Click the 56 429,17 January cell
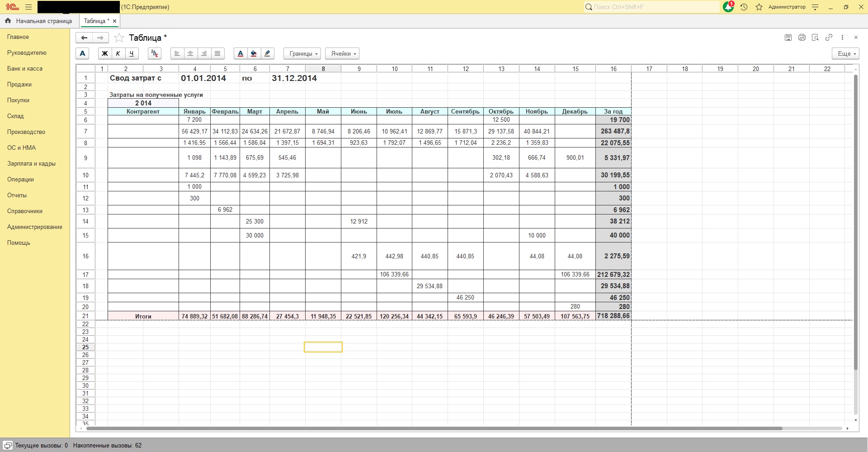 (194, 131)
